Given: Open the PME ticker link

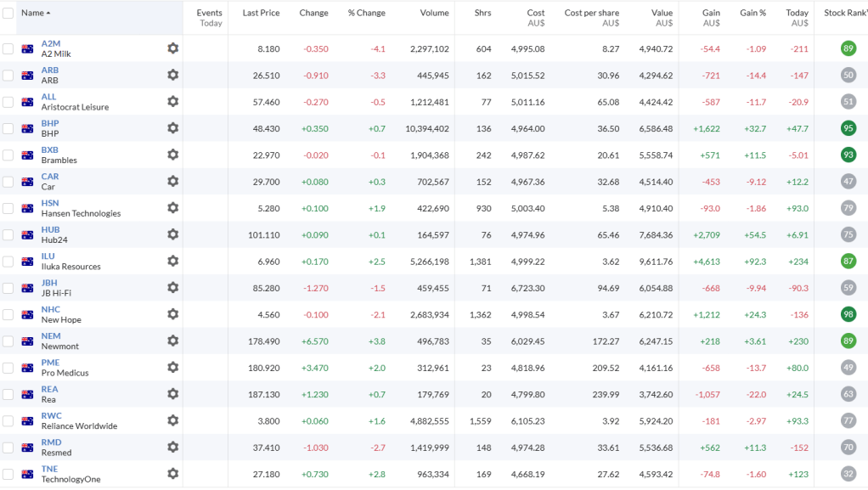Looking at the screenshot, I should tap(50, 363).
